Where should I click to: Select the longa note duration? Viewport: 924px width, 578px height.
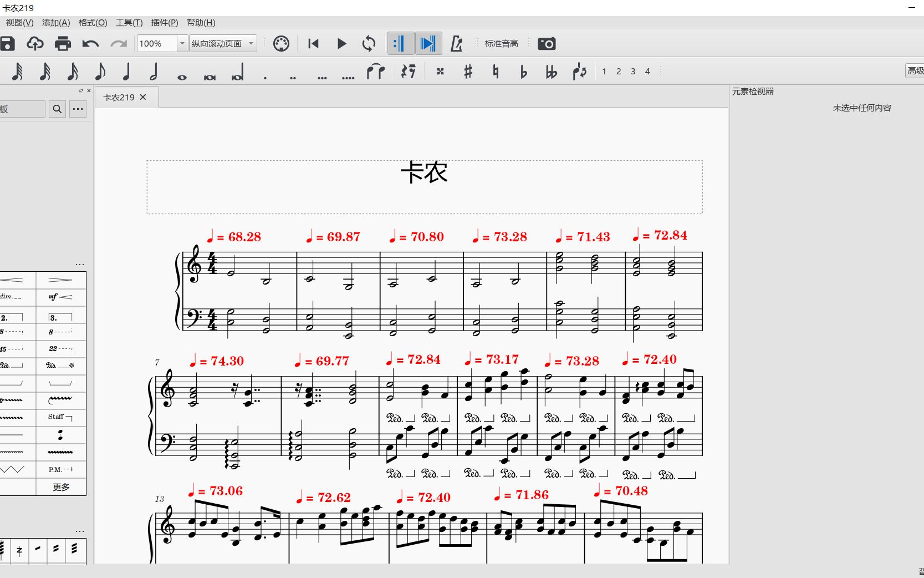(x=237, y=72)
